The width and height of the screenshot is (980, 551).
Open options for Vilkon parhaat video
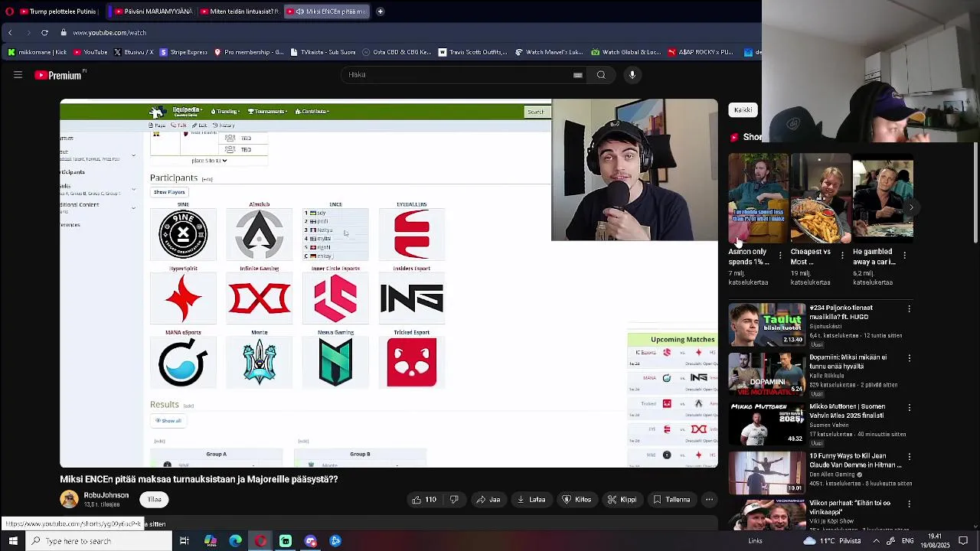909,504
